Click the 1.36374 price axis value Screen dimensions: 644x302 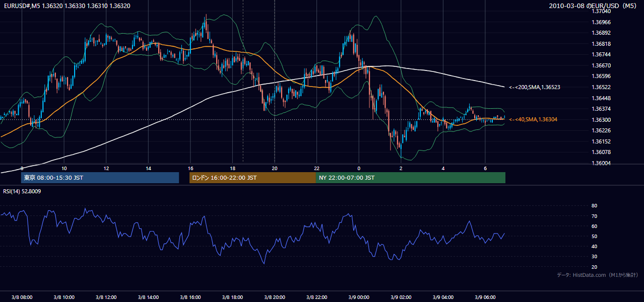601,109
